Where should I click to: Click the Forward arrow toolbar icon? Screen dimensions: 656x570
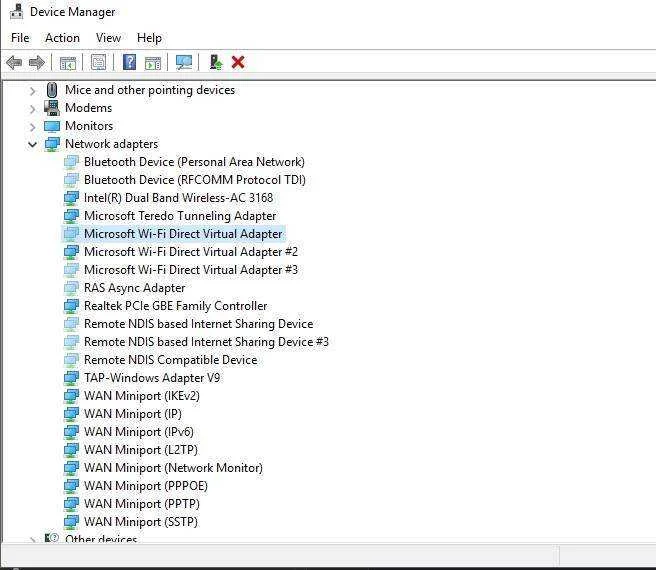(x=37, y=63)
